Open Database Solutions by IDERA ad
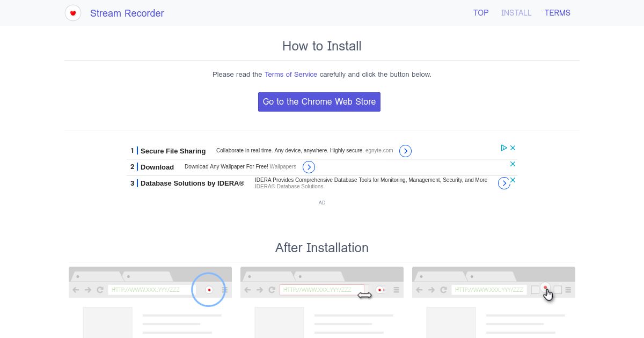 pyautogui.click(x=192, y=183)
